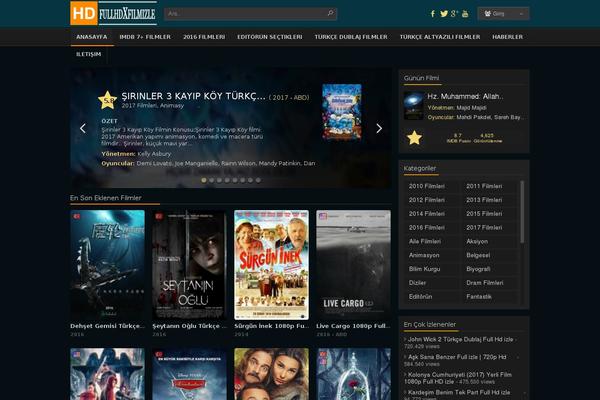Screen dimensions: 600x400
Task: Click into the Ara search field
Action: pos(246,14)
